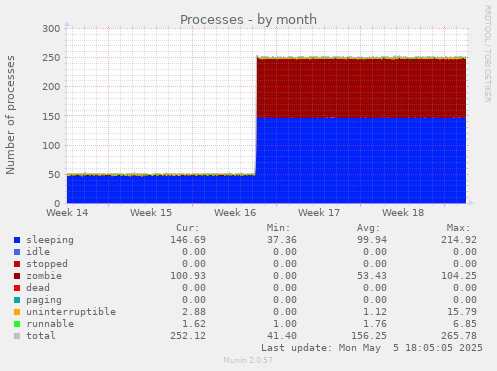
Task: Click the 'paging' legend label
Action: click(x=44, y=300)
